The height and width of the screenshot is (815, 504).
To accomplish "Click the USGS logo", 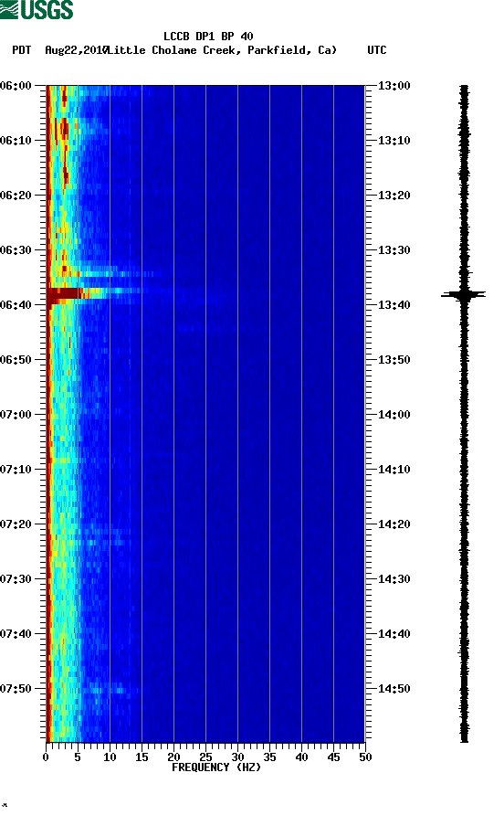I will (37, 9).
